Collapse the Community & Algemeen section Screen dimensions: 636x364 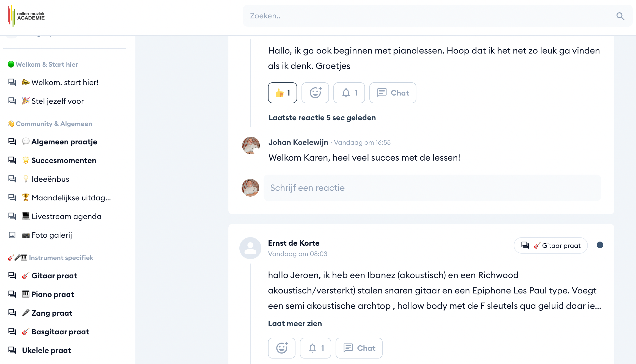pyautogui.click(x=54, y=124)
